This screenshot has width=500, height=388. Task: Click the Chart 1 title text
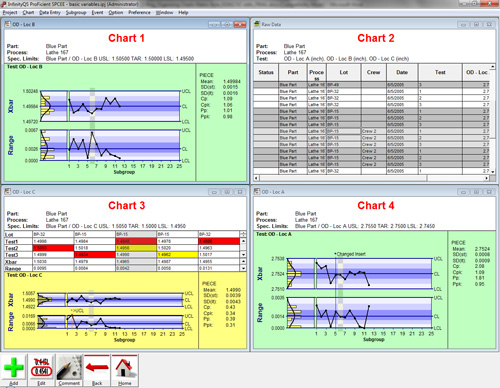click(126, 38)
